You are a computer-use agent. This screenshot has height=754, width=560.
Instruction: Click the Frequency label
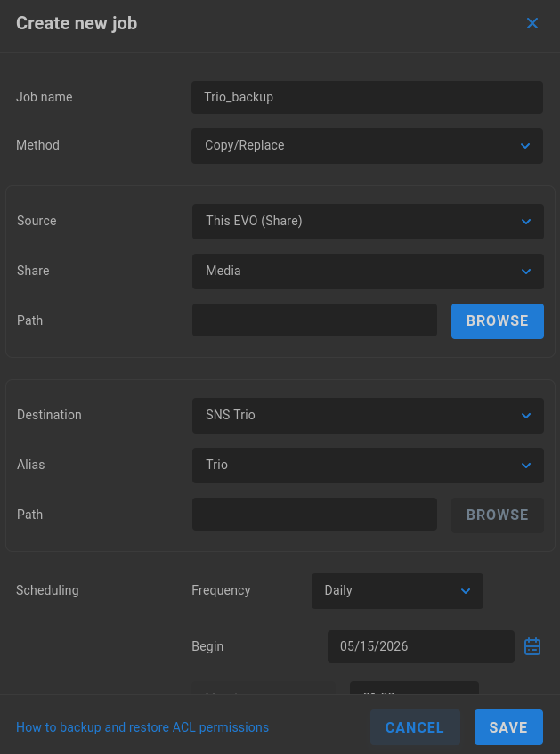click(x=221, y=590)
